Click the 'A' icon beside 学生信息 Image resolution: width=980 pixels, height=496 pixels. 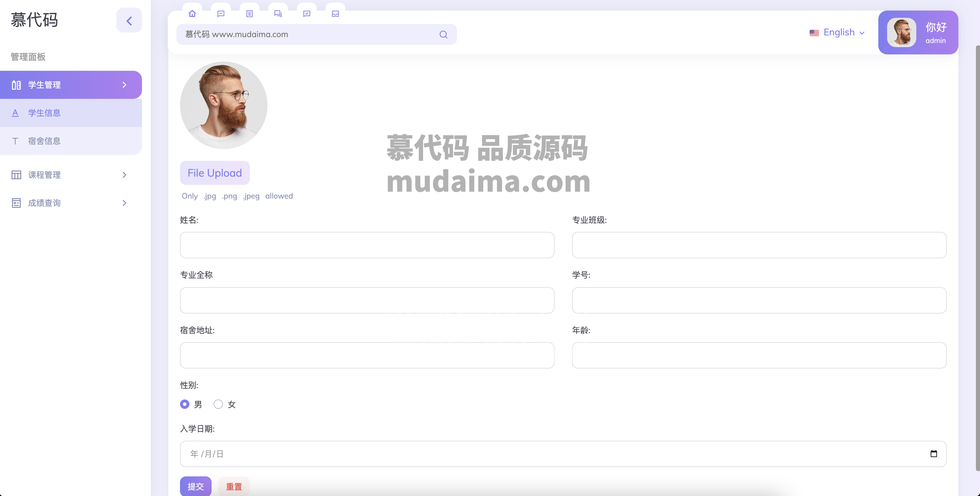tap(15, 113)
